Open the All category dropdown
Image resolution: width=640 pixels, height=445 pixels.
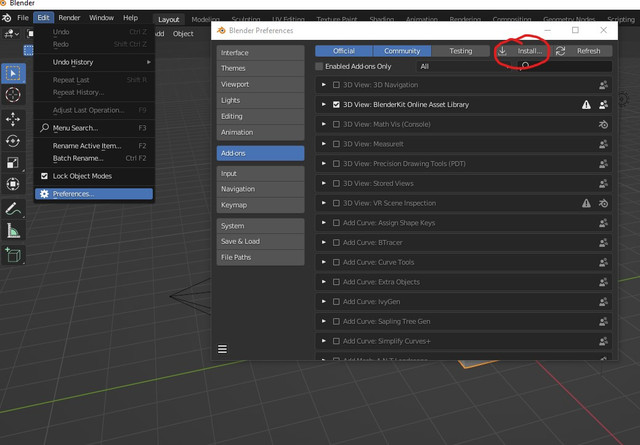tap(464, 66)
